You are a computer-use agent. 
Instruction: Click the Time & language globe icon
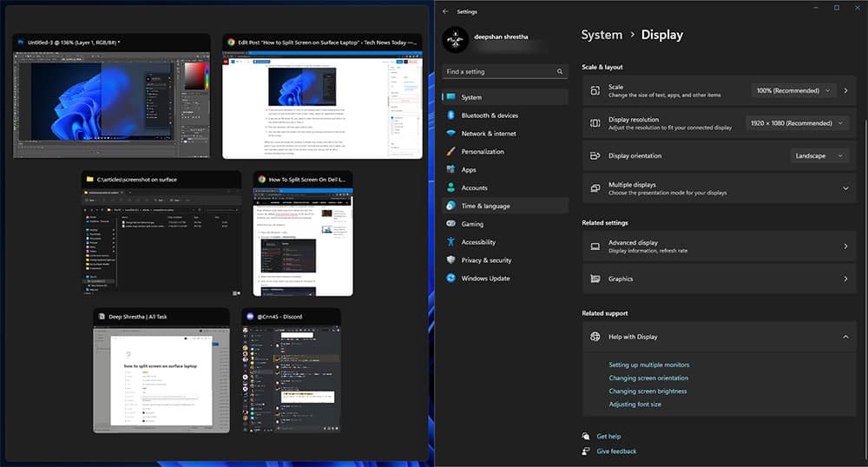point(451,205)
